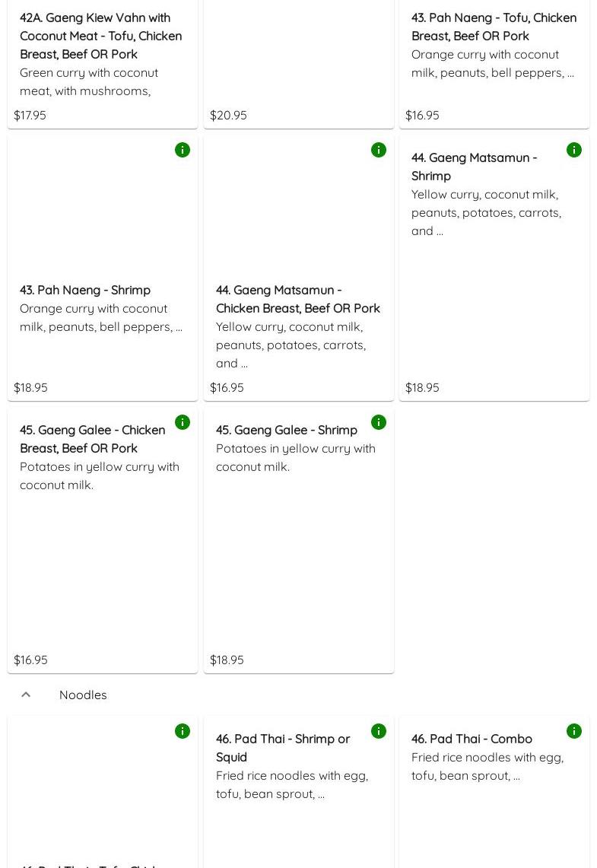
Task: Click $17.95 price on Gaeng Kiew Vahn card
Action: 30,115
